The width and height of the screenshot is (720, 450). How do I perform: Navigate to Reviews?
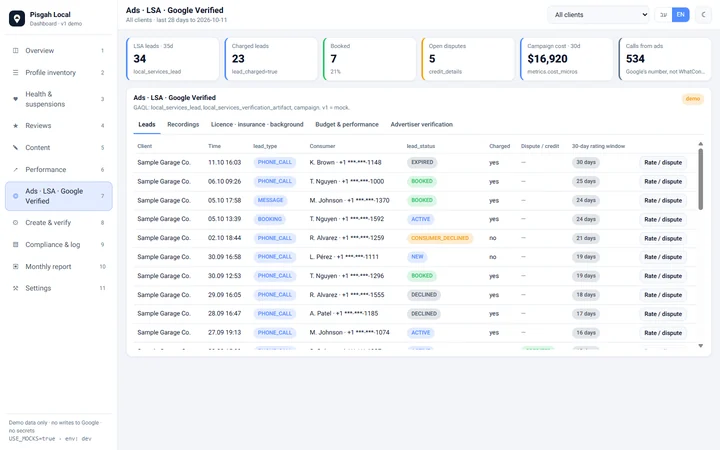pyautogui.click(x=59, y=126)
